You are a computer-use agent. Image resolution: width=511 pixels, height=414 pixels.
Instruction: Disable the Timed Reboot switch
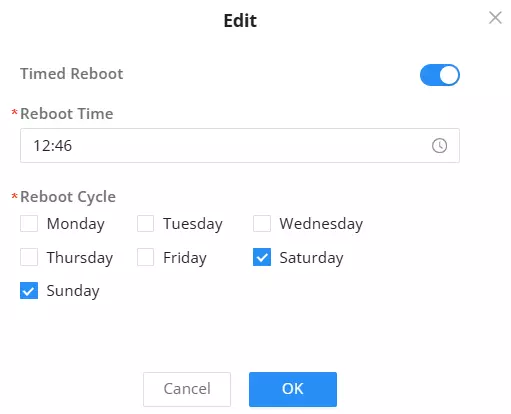click(x=440, y=75)
